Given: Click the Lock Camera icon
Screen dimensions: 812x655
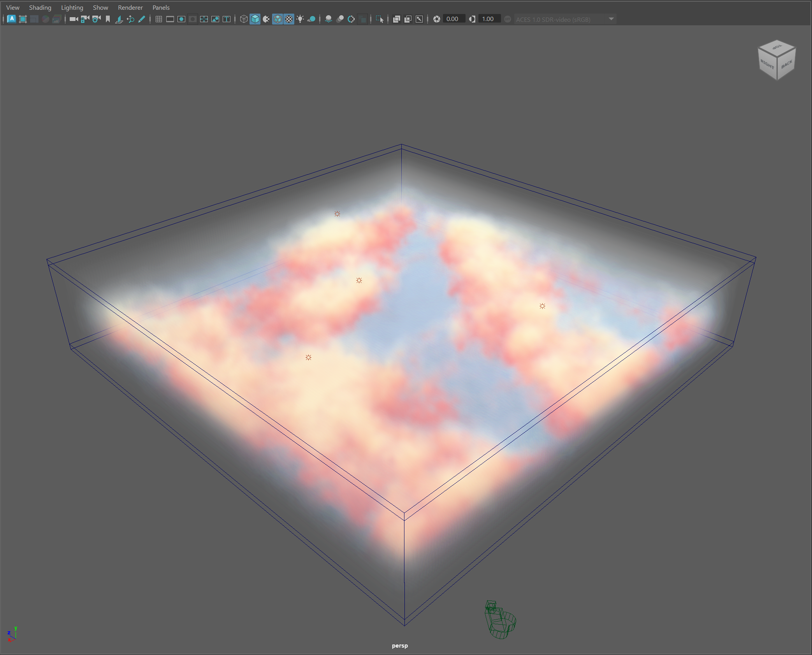Looking at the screenshot, I should 85,19.
